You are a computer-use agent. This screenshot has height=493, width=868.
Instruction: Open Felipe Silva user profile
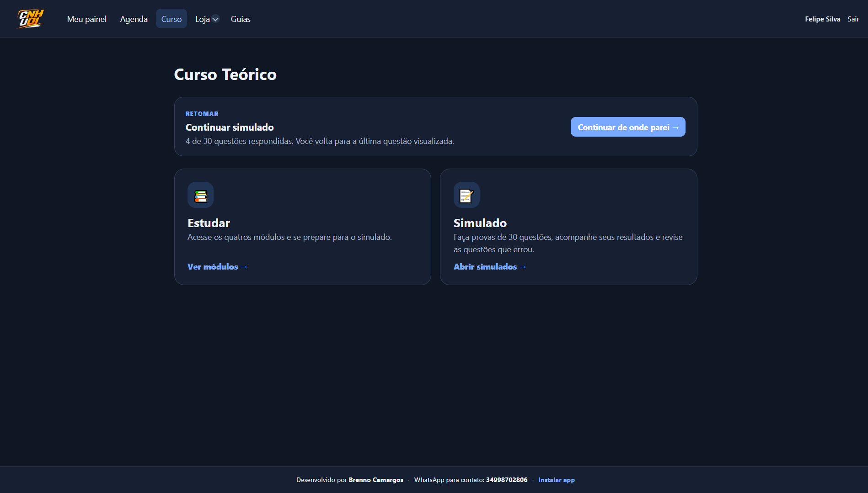click(823, 19)
